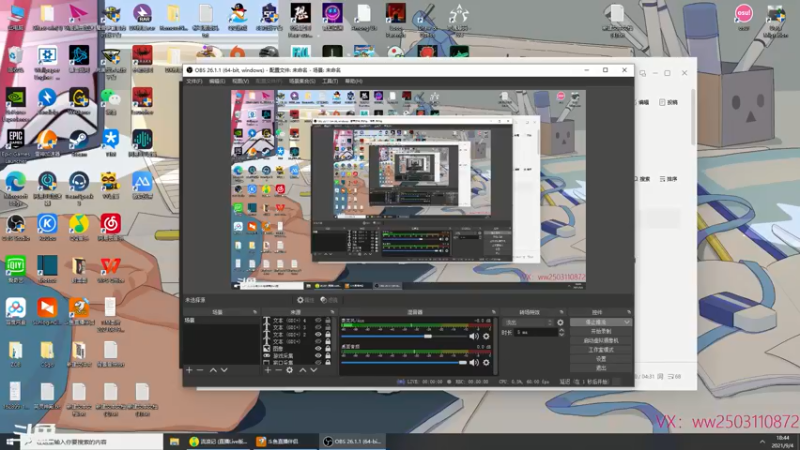Open the 工具(T) menu in OBS
Viewport: 800px width, 450px height.
tap(330, 81)
